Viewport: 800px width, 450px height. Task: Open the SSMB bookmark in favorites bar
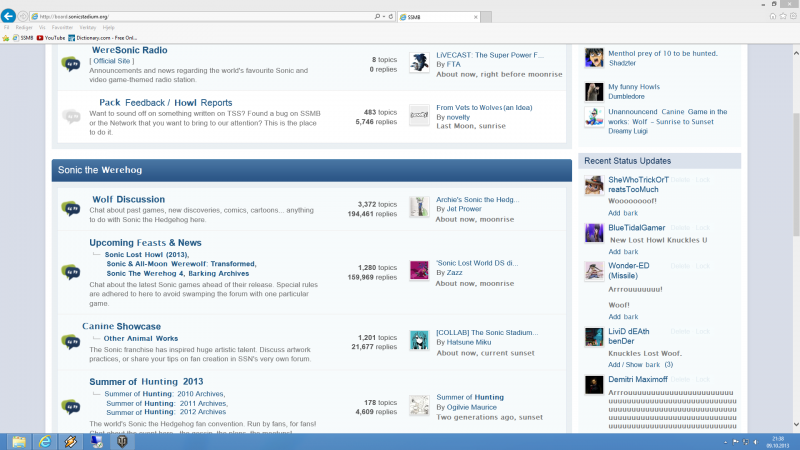point(23,38)
